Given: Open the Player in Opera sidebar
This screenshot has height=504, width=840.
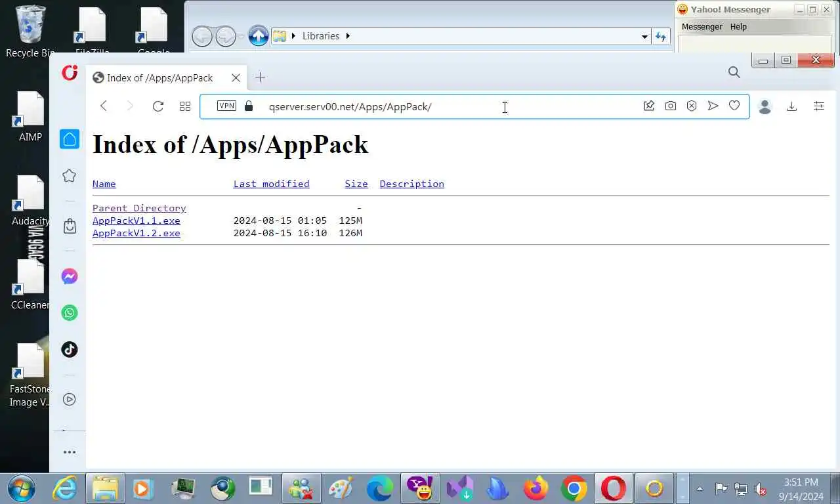Looking at the screenshot, I should (70, 399).
